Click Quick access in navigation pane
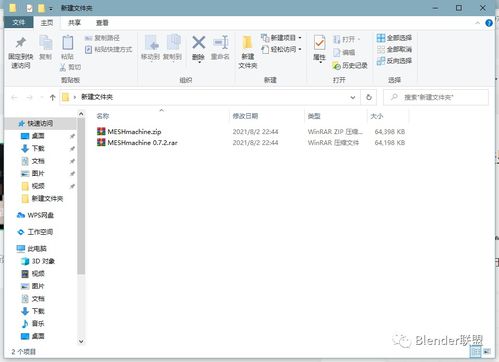The width and height of the screenshot is (499, 362). click(40, 123)
